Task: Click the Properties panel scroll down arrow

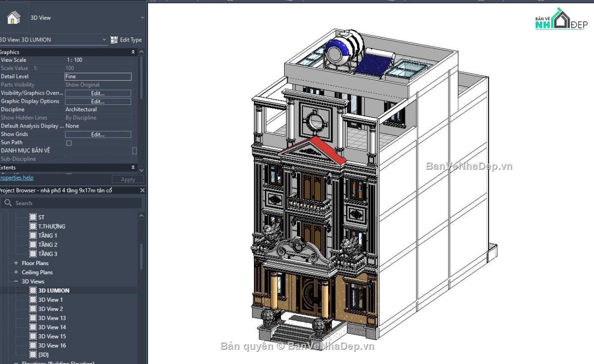Action: (x=142, y=170)
